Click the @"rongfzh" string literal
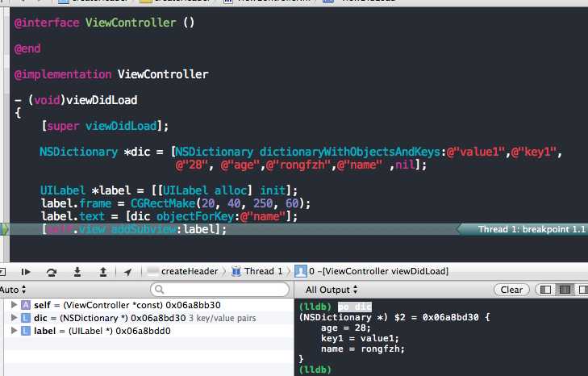 [x=300, y=165]
